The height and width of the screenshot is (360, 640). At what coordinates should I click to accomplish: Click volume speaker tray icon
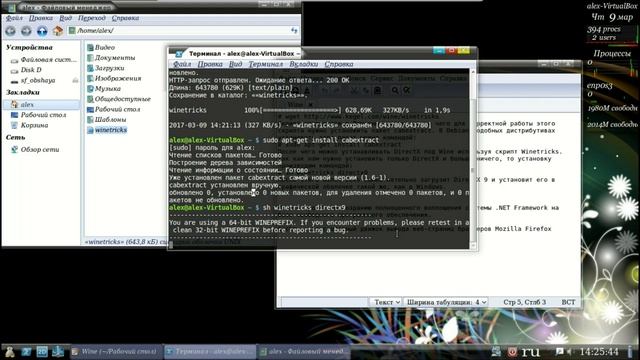pyautogui.click(x=570, y=351)
